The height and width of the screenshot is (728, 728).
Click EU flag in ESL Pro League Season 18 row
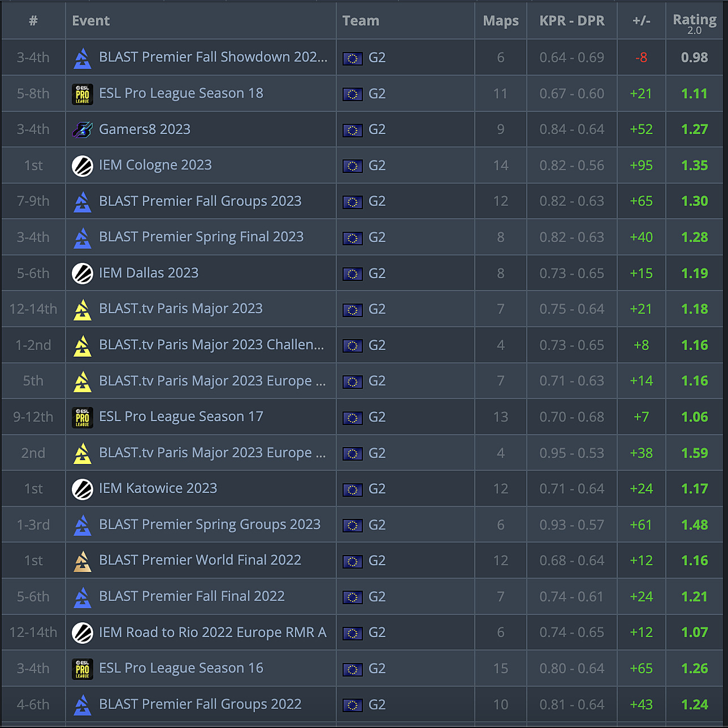(x=353, y=94)
